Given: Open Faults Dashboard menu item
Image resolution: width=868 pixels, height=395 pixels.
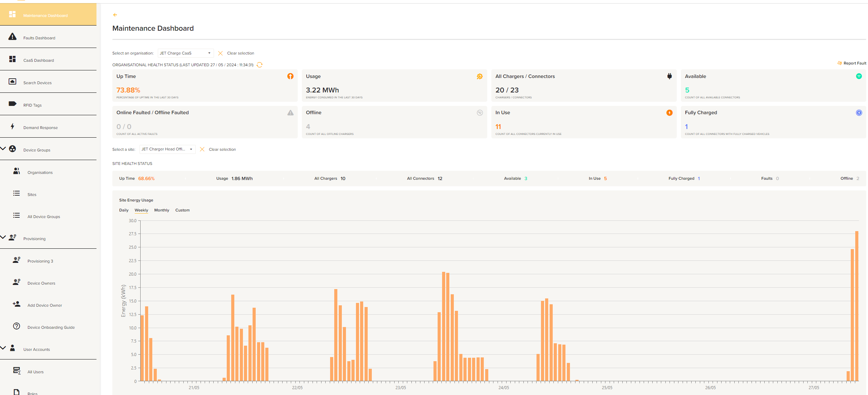Looking at the screenshot, I should [x=48, y=37].
